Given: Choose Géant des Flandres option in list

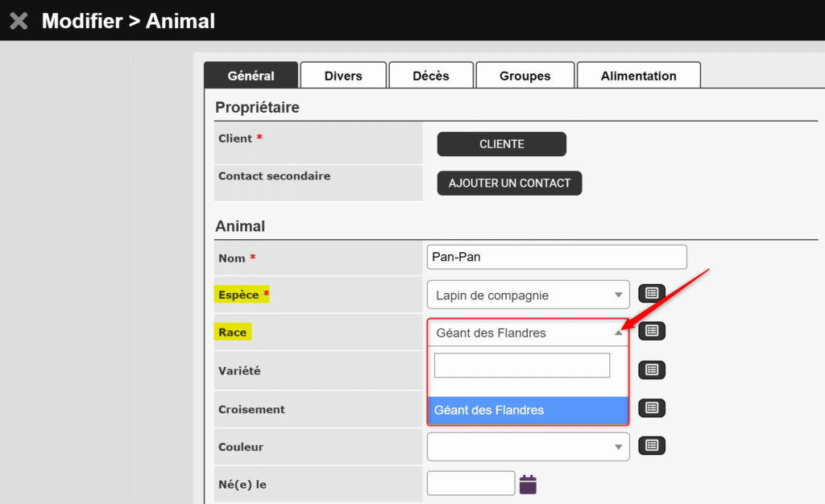Looking at the screenshot, I should pos(527,411).
